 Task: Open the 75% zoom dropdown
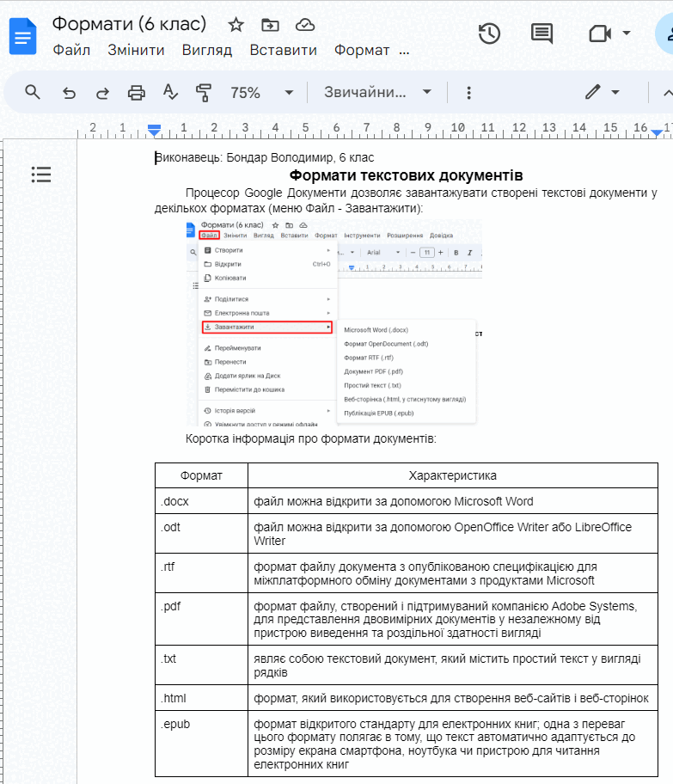261,93
